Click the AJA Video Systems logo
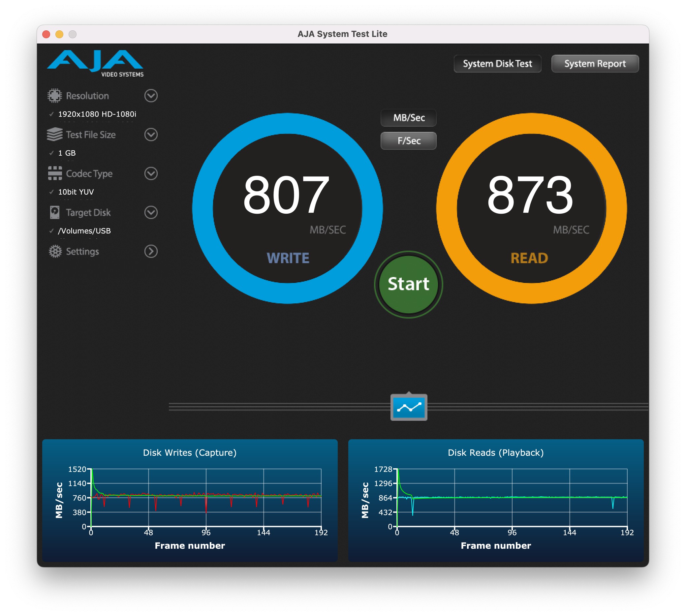The image size is (686, 616). (95, 63)
